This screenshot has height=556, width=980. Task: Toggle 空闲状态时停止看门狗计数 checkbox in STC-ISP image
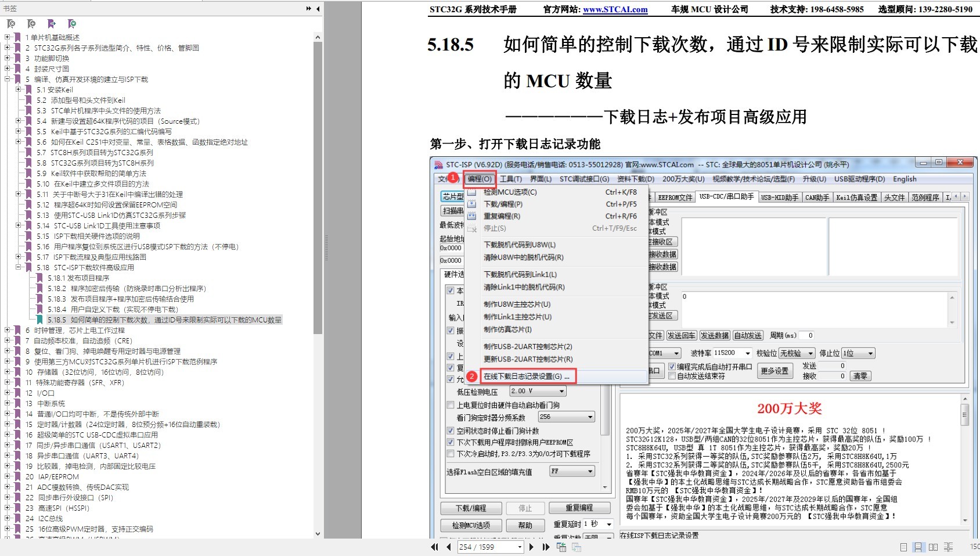(451, 431)
